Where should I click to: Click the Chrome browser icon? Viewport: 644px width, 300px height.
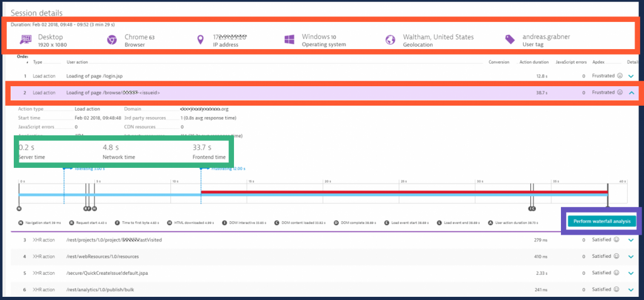pos(113,40)
